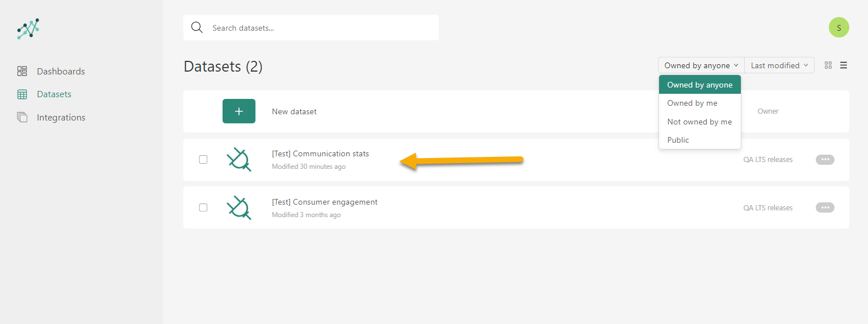Click the Dashboards grid icon
Viewport: 868px width, 324px height.
tap(22, 71)
